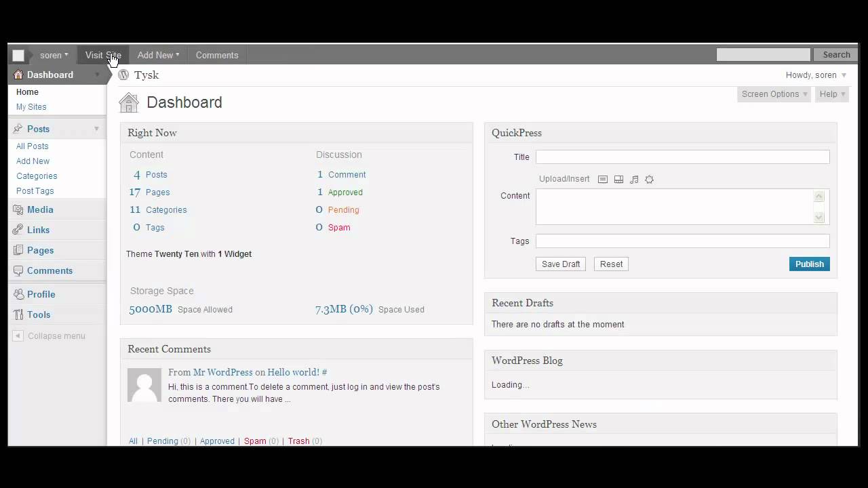The height and width of the screenshot is (488, 868).
Task: Open Categories under Posts
Action: pyautogui.click(x=37, y=176)
